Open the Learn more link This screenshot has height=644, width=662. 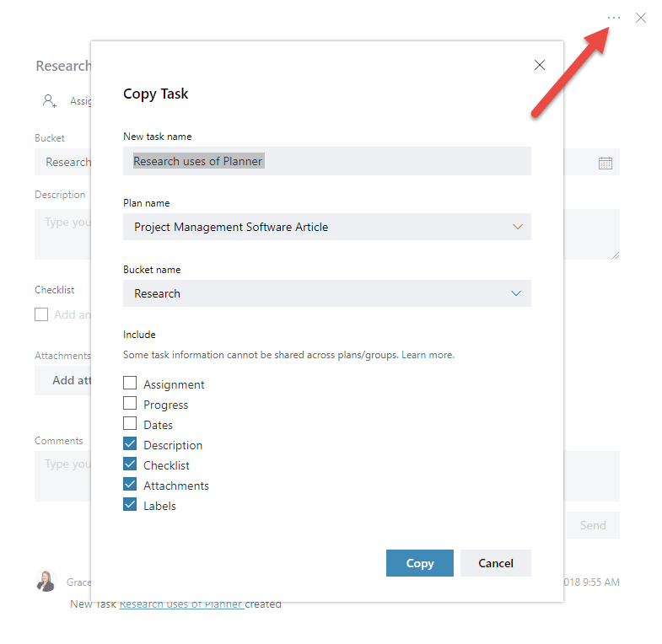428,355
